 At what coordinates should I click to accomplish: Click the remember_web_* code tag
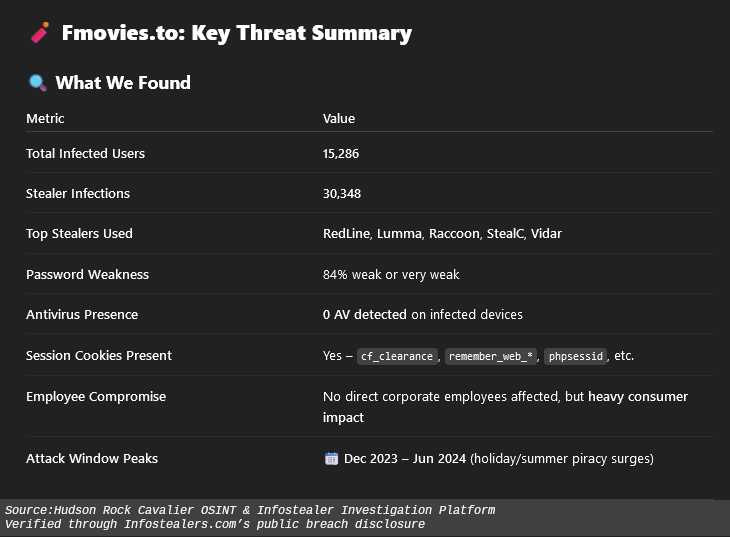pyautogui.click(x=491, y=356)
